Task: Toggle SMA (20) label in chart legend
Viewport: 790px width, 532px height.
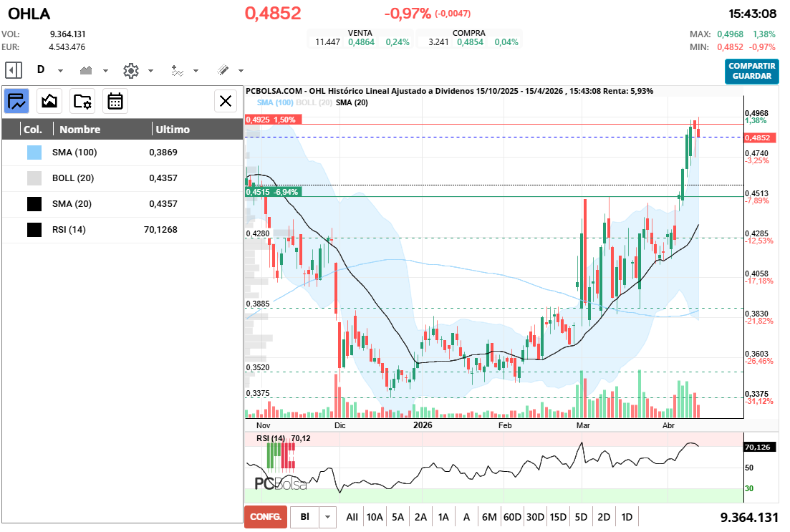Action: (352, 103)
